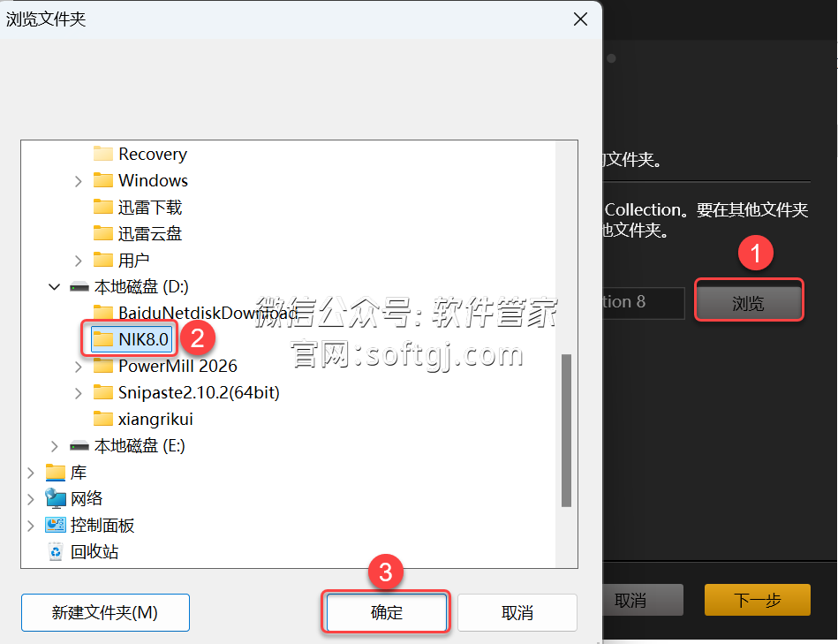Screen dimensions: 838x644
Task: Expand the PowerMill 2026 folder node
Action: [x=78, y=367]
